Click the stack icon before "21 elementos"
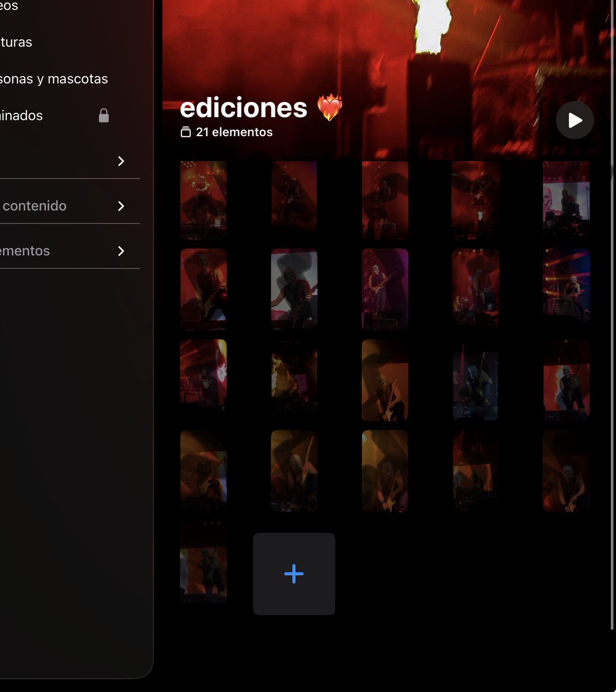Viewport: 616px width, 692px height. (186, 132)
